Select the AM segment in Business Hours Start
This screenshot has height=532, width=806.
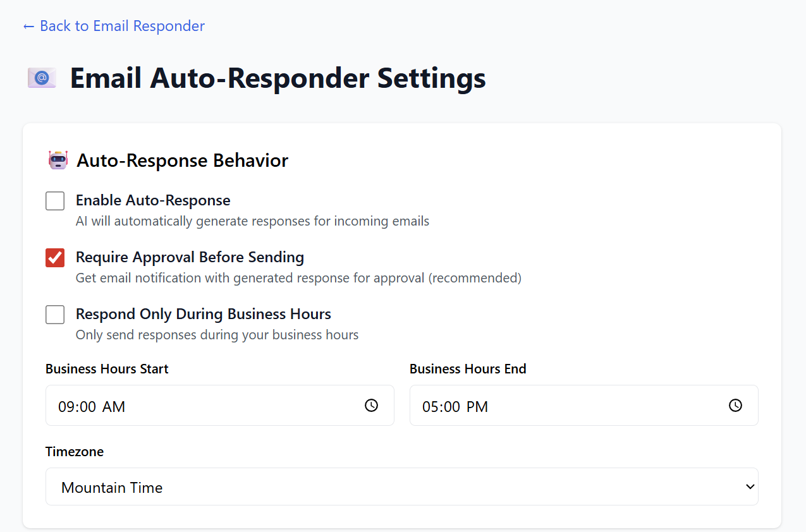114,407
